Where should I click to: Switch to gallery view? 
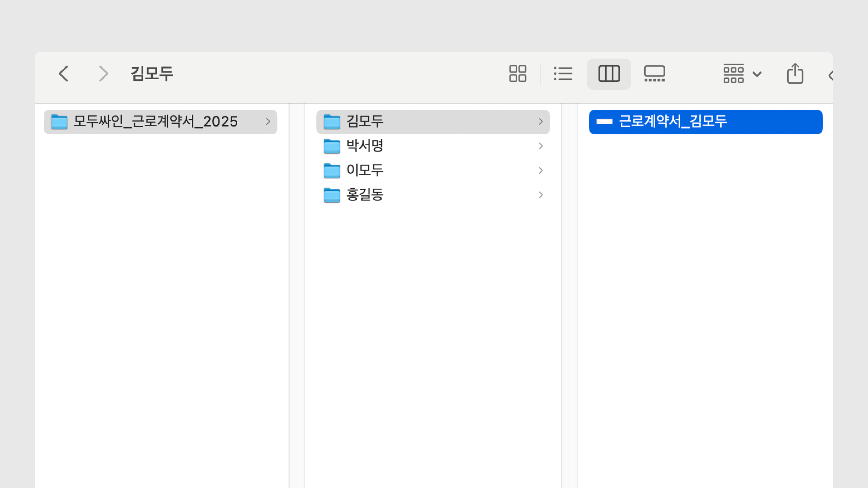coord(654,74)
